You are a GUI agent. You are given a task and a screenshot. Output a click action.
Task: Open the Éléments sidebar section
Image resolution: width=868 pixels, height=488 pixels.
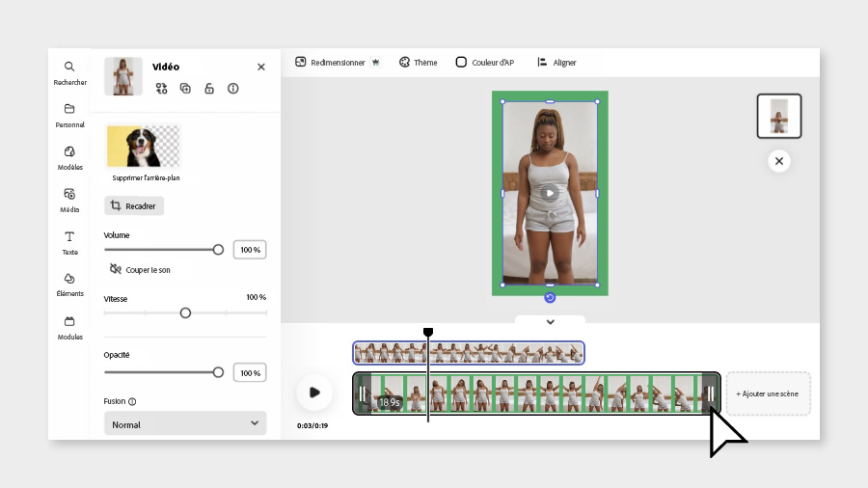click(x=69, y=285)
